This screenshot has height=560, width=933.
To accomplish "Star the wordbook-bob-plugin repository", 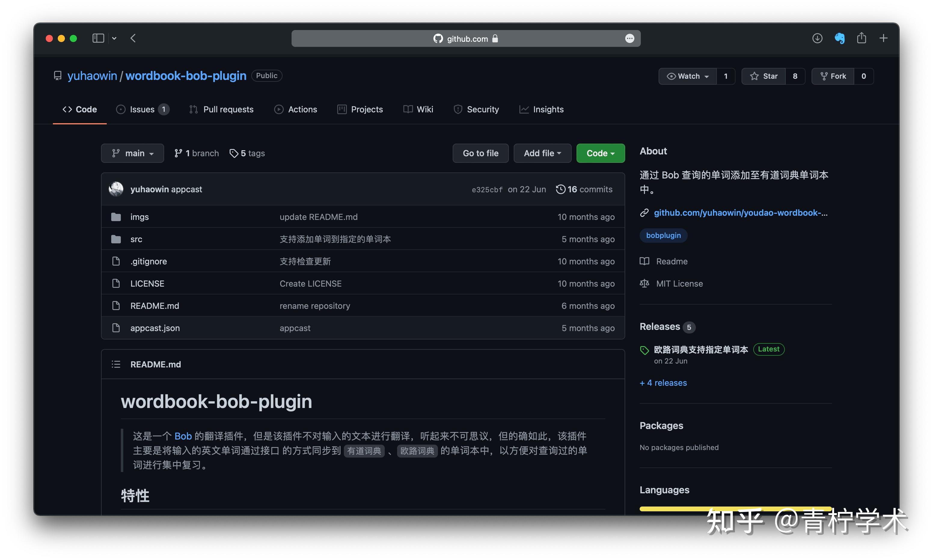I will coord(763,76).
